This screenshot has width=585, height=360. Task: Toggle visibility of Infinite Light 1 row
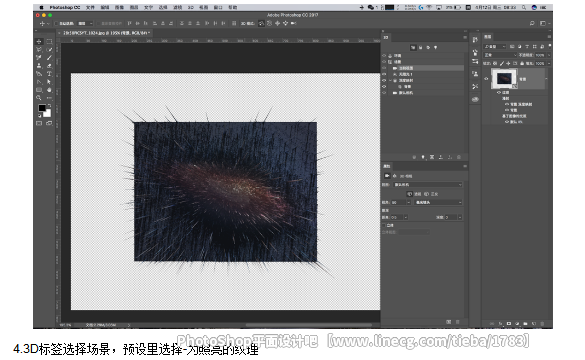pyautogui.click(x=384, y=74)
